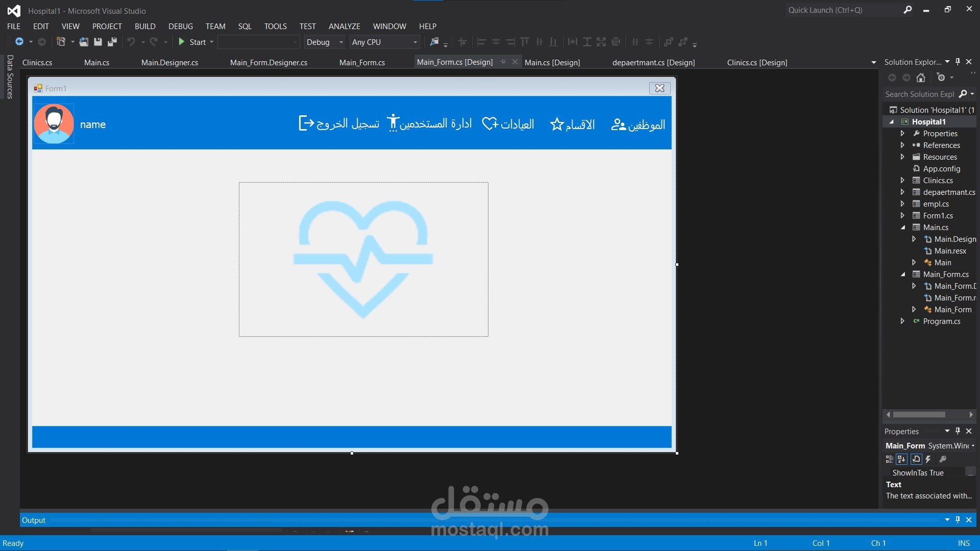The image size is (980, 551).
Task: Collapse the Main.cs tree node
Action: (903, 228)
